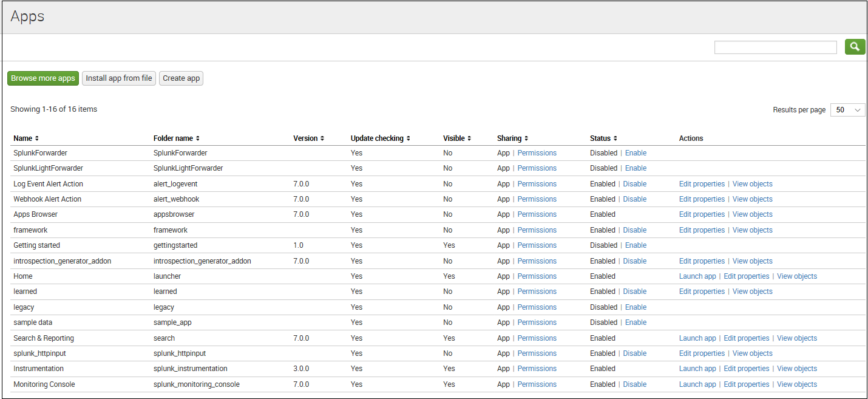Focus the app search input field
868x399 pixels.
coord(776,47)
